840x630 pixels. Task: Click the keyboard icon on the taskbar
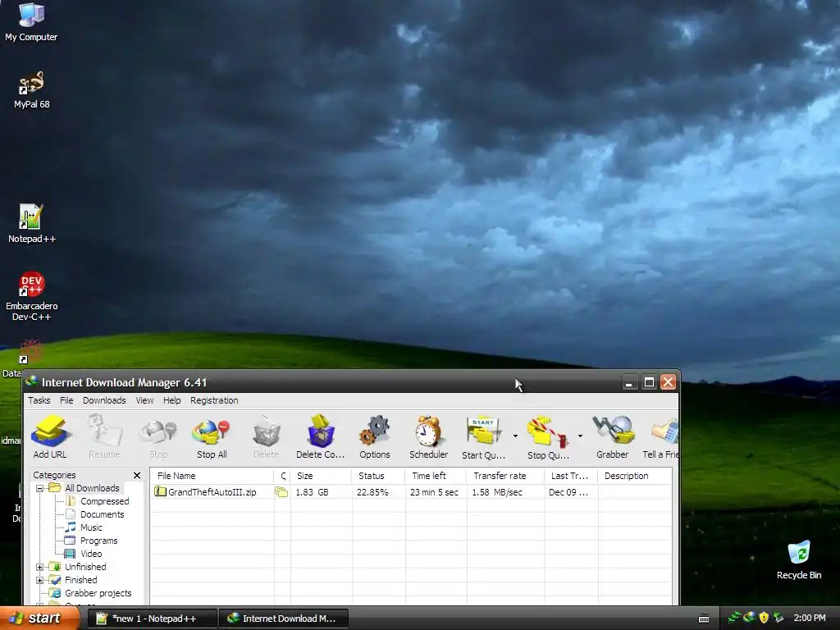click(704, 619)
